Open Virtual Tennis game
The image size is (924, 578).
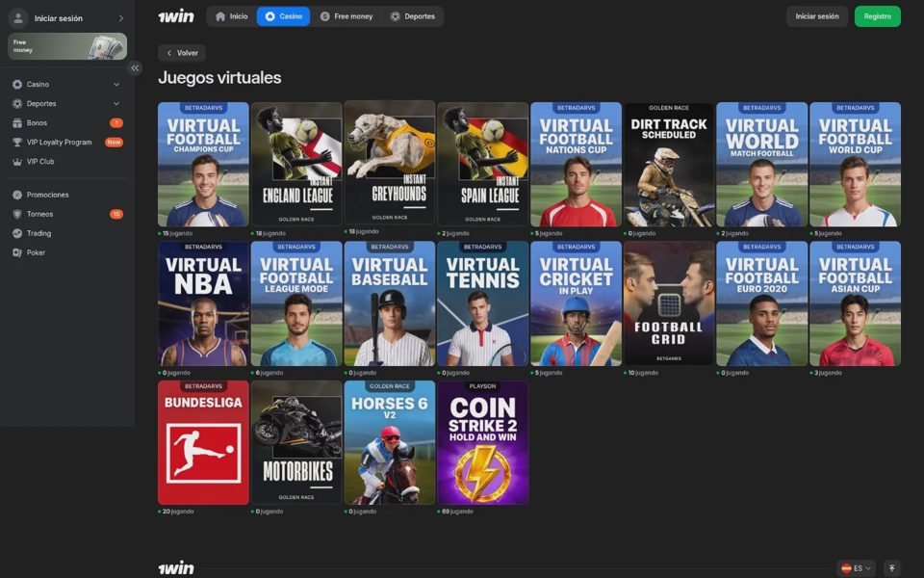(482, 303)
